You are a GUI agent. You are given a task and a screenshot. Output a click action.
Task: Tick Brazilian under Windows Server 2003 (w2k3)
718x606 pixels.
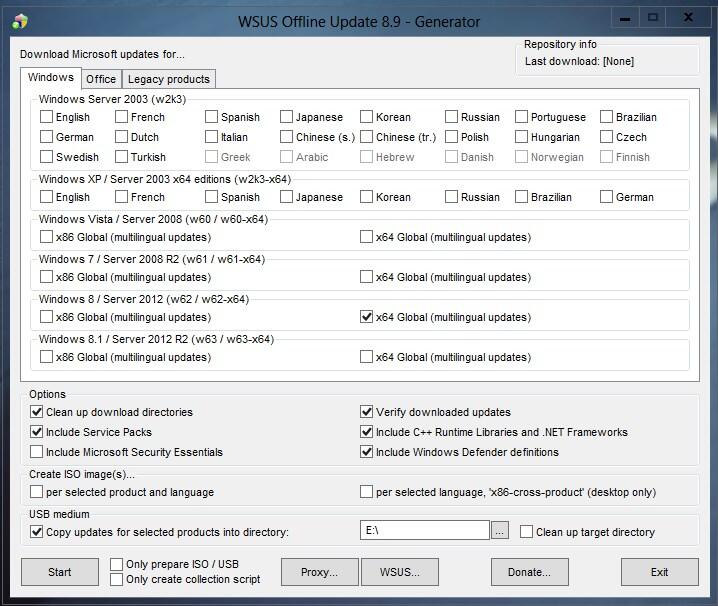click(x=606, y=117)
